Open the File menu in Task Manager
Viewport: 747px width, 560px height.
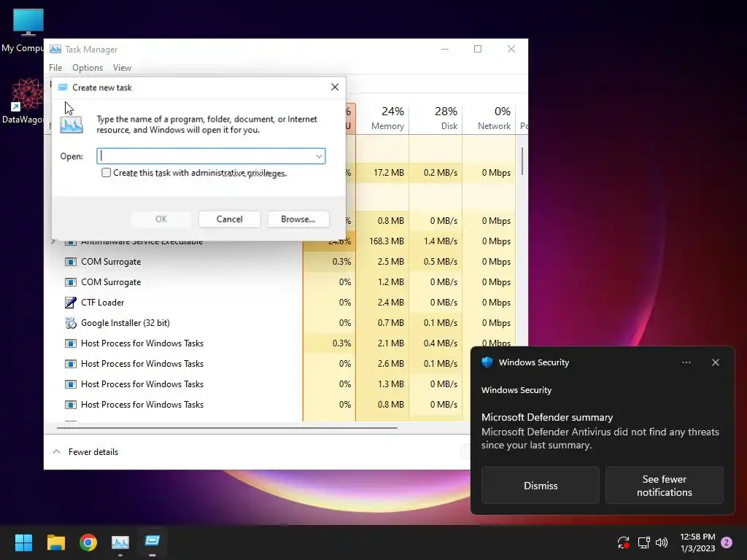coord(55,68)
